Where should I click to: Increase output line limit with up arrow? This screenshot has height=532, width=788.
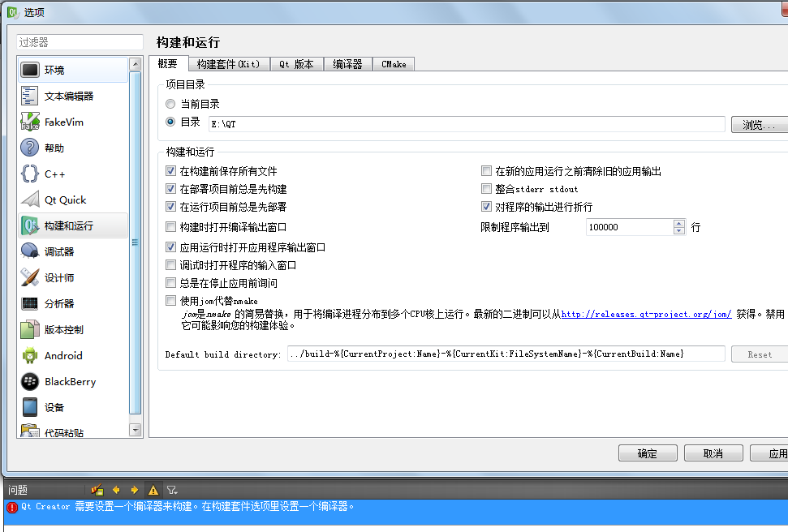(x=679, y=224)
